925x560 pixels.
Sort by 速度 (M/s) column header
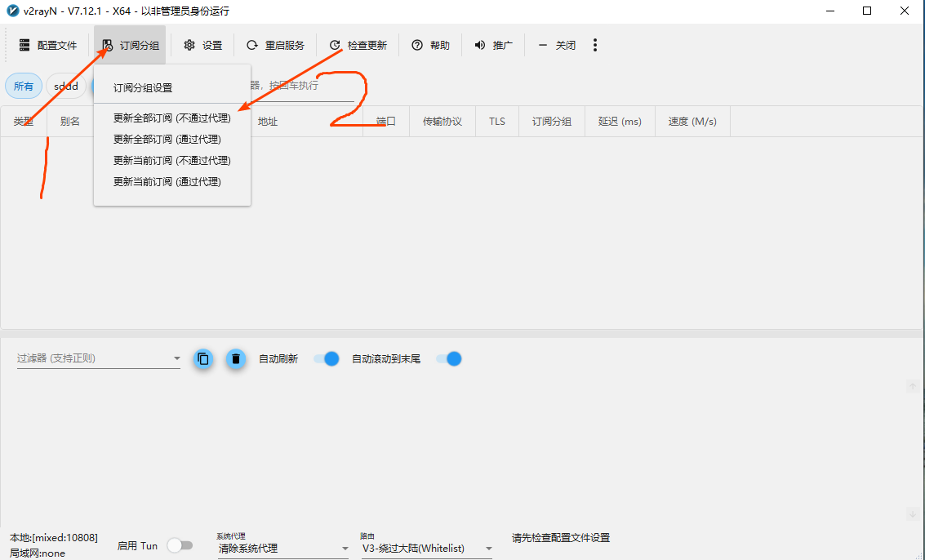692,122
